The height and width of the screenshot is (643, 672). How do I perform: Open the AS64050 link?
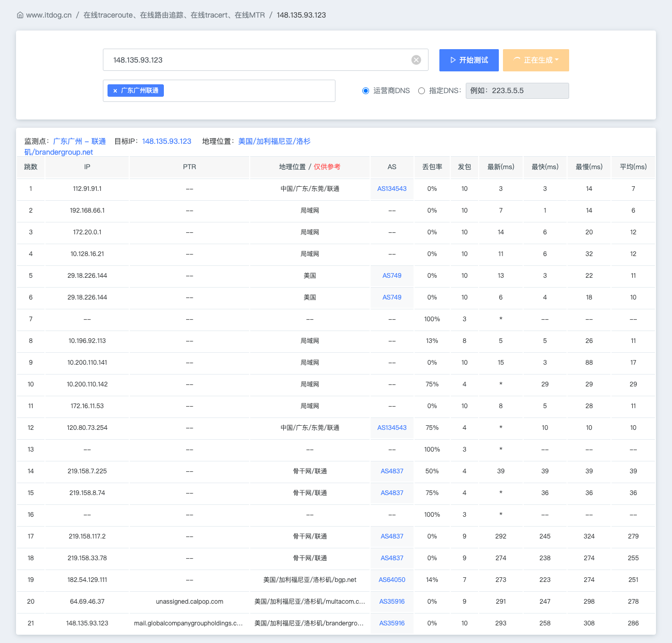click(392, 580)
